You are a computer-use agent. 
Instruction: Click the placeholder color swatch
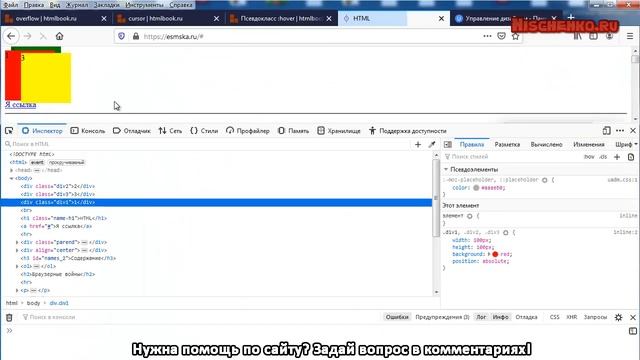click(x=476, y=188)
